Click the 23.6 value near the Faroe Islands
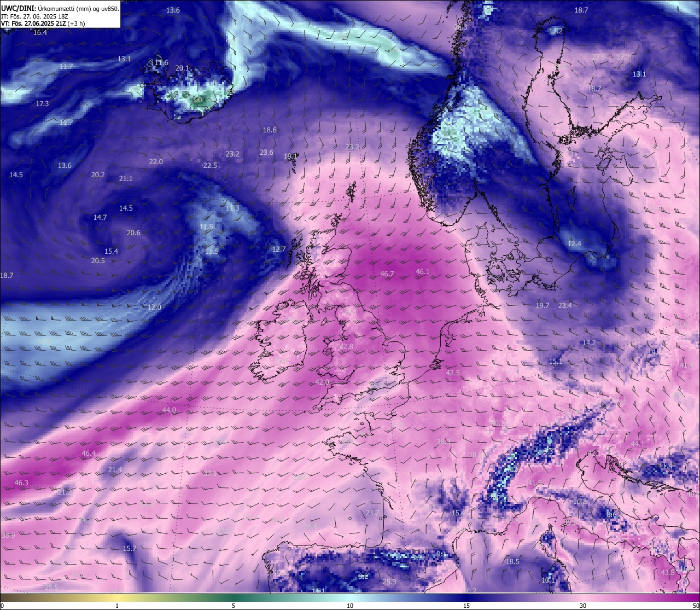The height and width of the screenshot is (610, 700). [266, 153]
